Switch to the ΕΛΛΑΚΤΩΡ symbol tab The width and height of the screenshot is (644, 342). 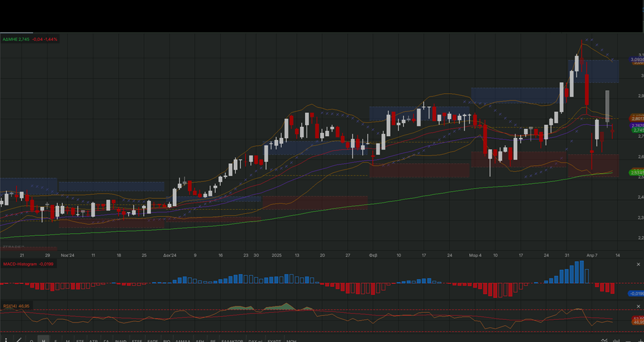click(233, 341)
